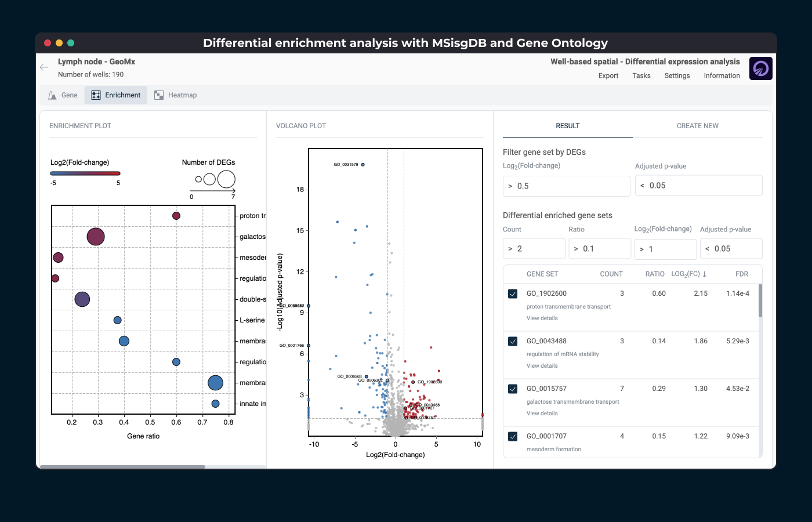Switch to the CREATE NEW tab
812x522 pixels.
click(697, 126)
